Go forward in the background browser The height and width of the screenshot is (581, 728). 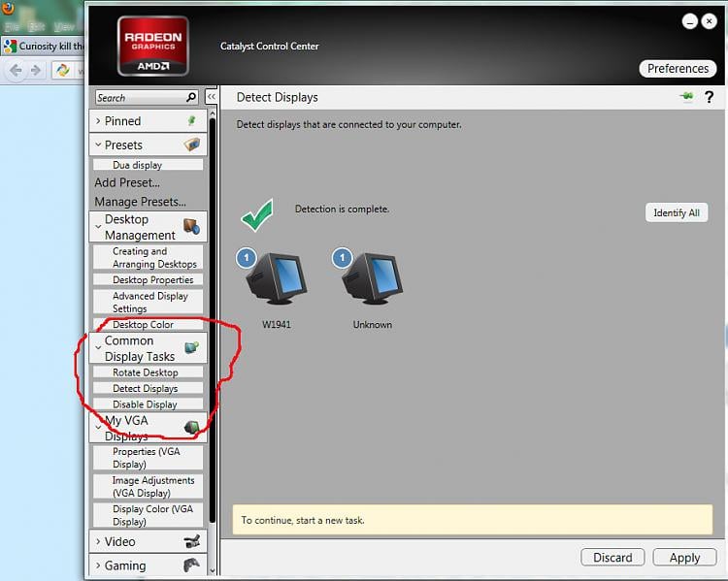35,71
